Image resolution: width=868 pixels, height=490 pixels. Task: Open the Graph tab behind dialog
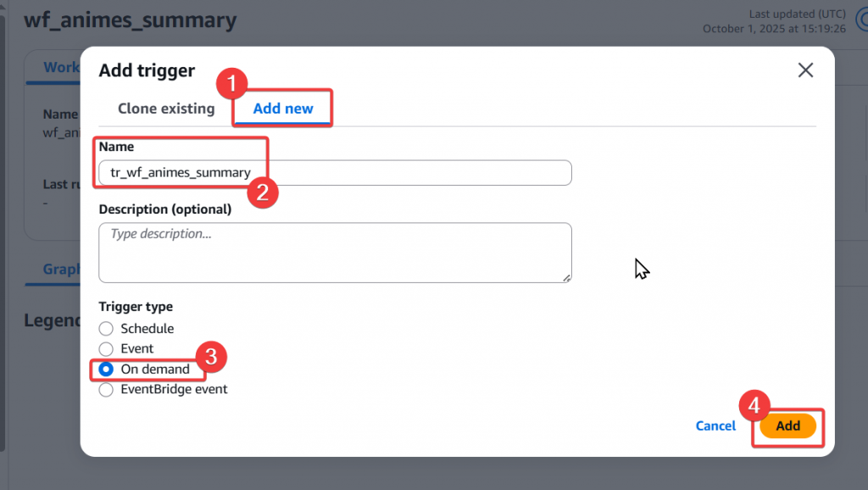point(61,269)
